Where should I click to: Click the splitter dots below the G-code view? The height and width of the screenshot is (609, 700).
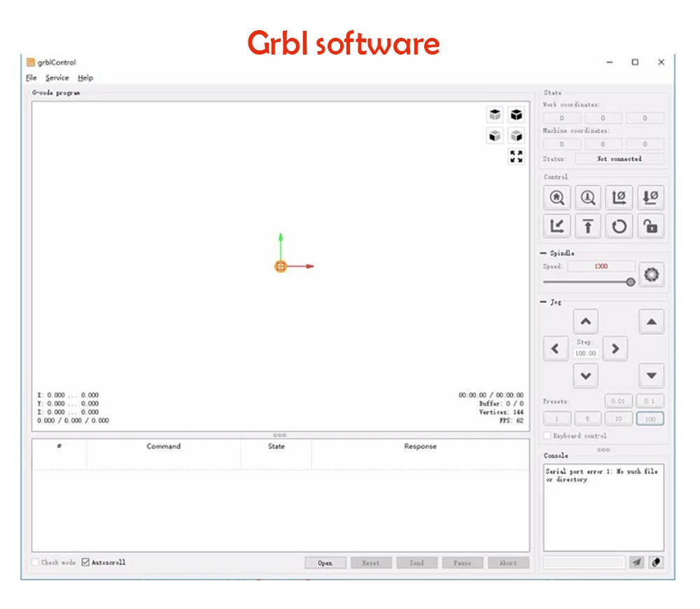tap(280, 435)
